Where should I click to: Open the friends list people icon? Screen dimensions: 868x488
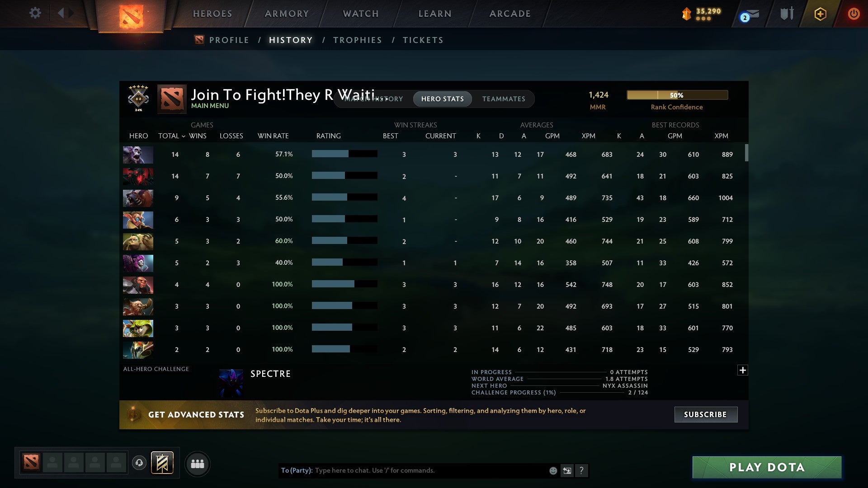click(197, 464)
